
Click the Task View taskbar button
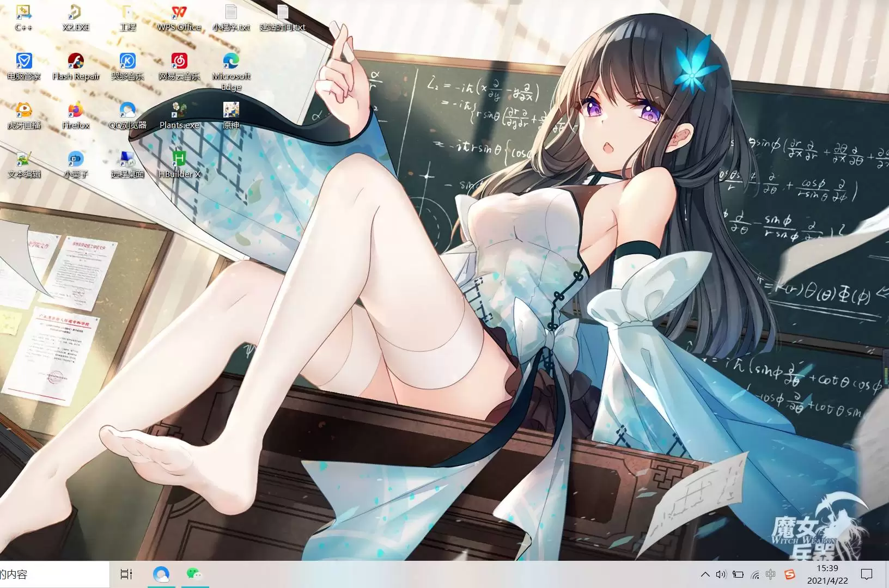tap(126, 574)
